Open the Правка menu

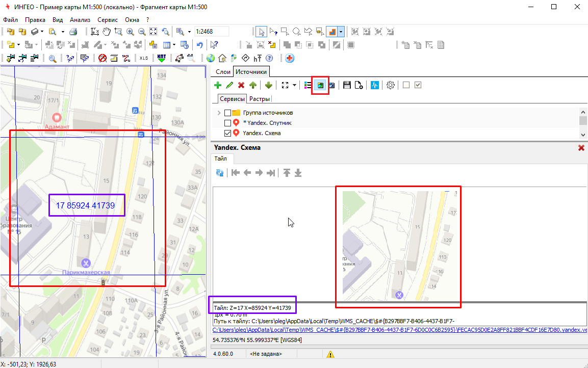[x=35, y=20]
